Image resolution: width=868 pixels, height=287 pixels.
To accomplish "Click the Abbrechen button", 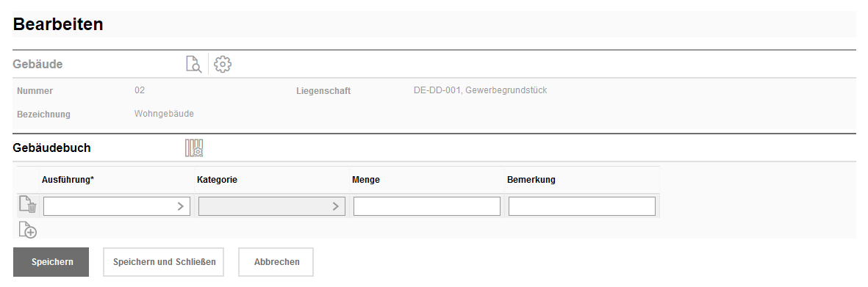I will [x=276, y=262].
